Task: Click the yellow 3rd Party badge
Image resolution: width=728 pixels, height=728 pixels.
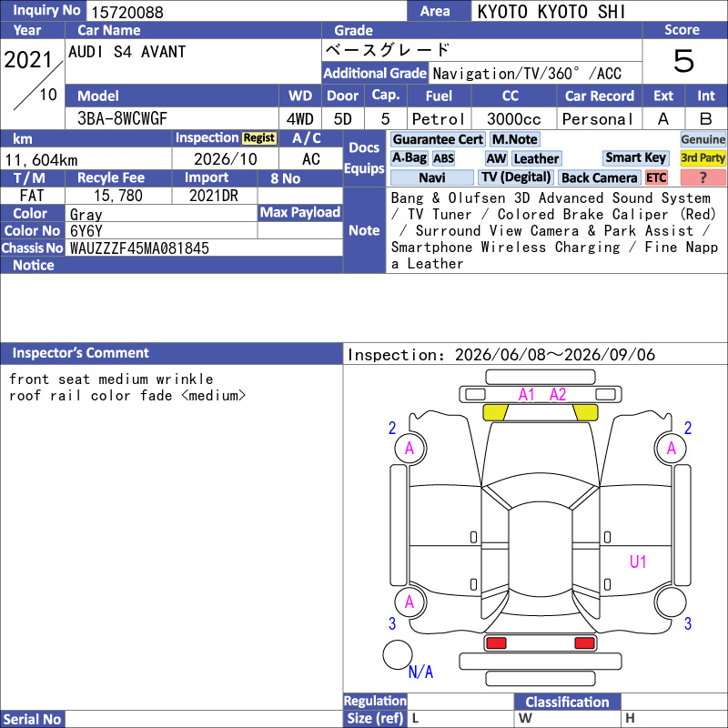Action: coord(703,157)
